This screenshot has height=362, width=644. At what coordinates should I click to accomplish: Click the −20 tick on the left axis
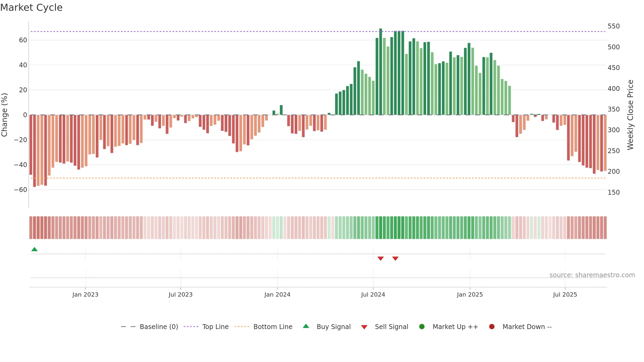click(21, 140)
